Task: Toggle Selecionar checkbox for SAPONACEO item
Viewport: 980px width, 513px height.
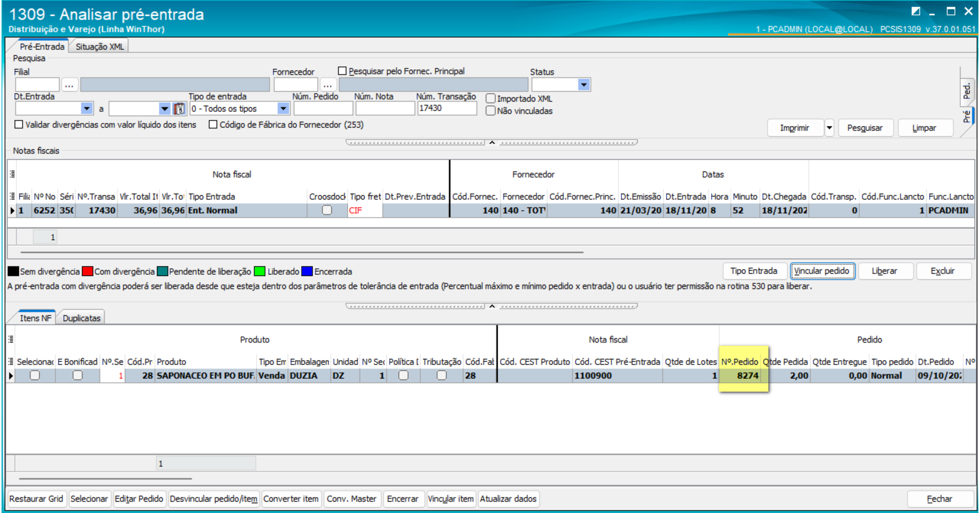Action: click(x=35, y=375)
